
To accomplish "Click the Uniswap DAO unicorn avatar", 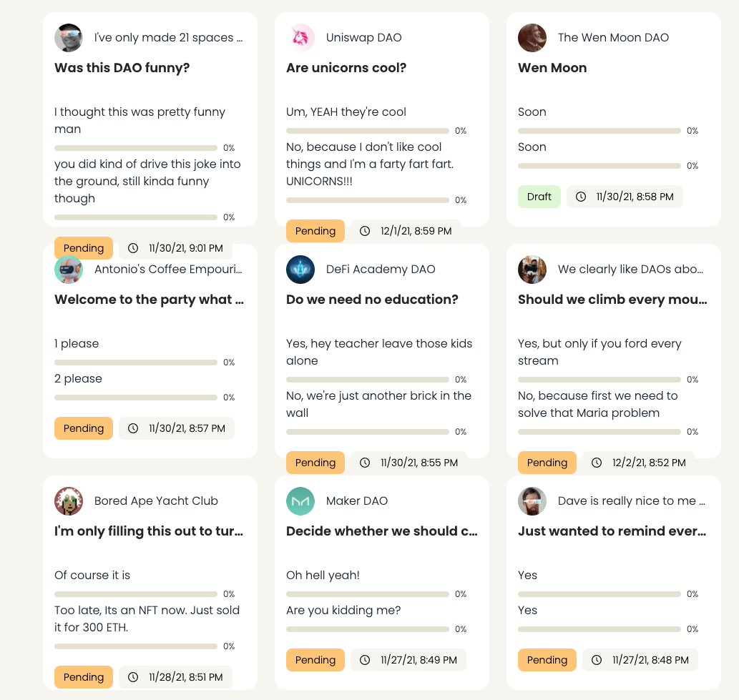I will 300,37.
